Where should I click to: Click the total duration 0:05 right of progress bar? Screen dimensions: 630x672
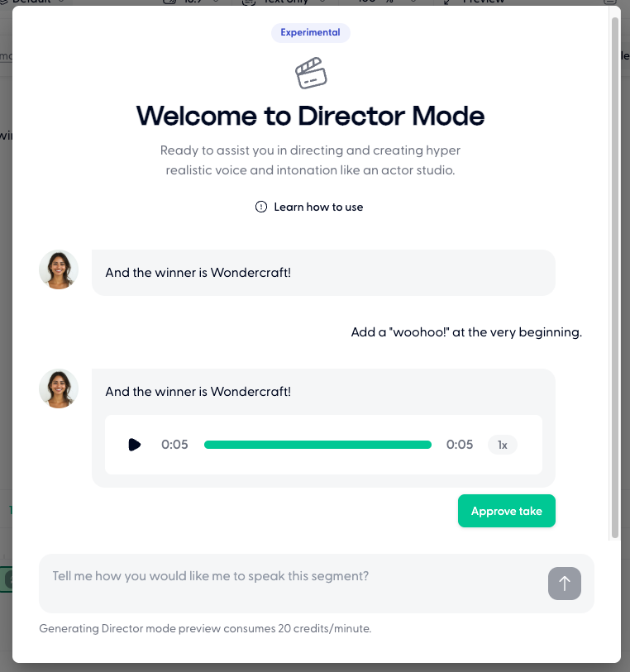[460, 445]
